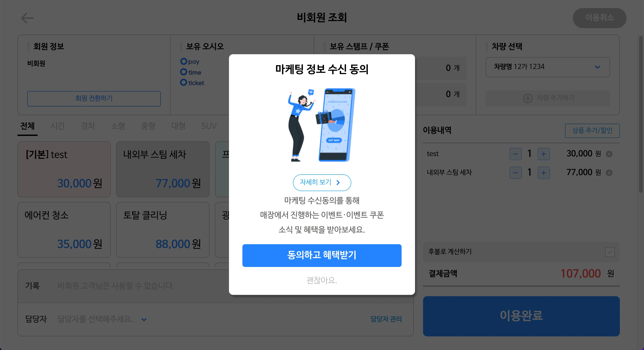Image resolution: width=644 pixels, height=350 pixels.
Task: Decrease quantity of 내외부 스팀 세차
Action: pos(515,173)
